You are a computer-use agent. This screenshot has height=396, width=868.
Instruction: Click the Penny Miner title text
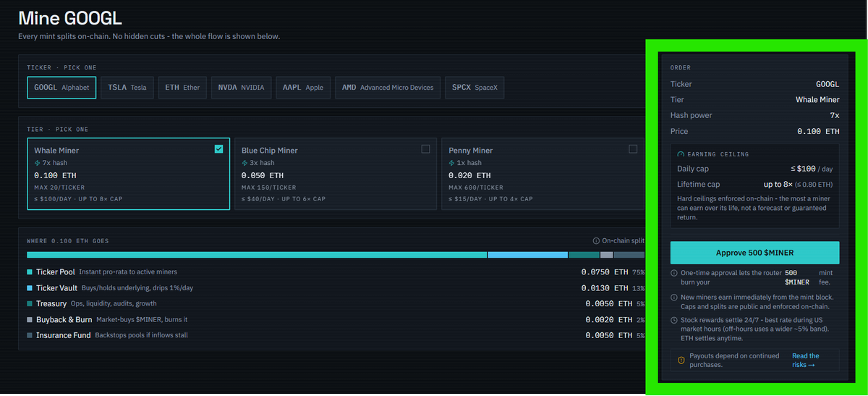(x=471, y=151)
